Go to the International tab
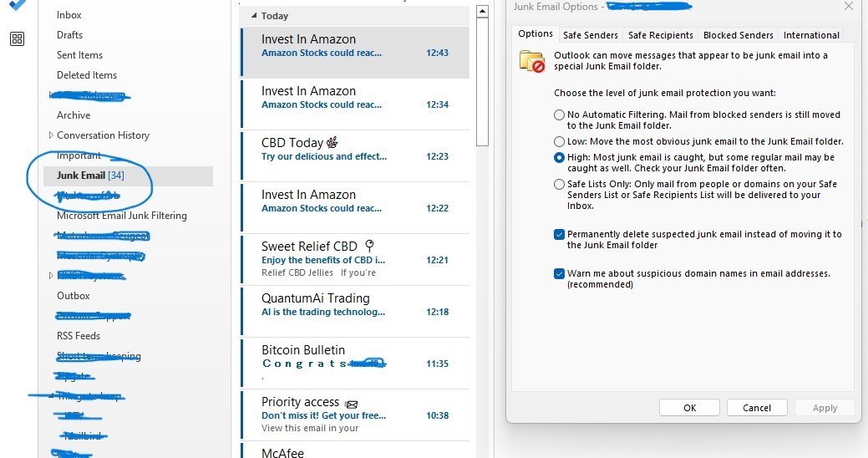 click(811, 35)
